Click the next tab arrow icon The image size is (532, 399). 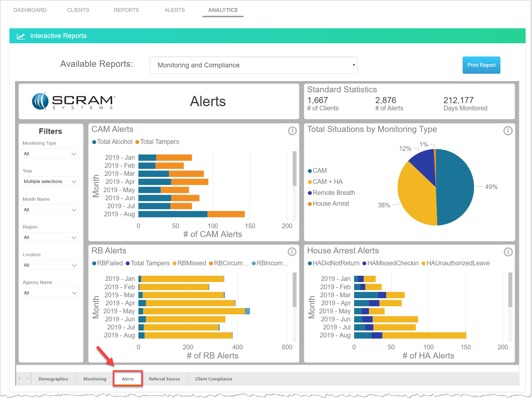[27, 378]
